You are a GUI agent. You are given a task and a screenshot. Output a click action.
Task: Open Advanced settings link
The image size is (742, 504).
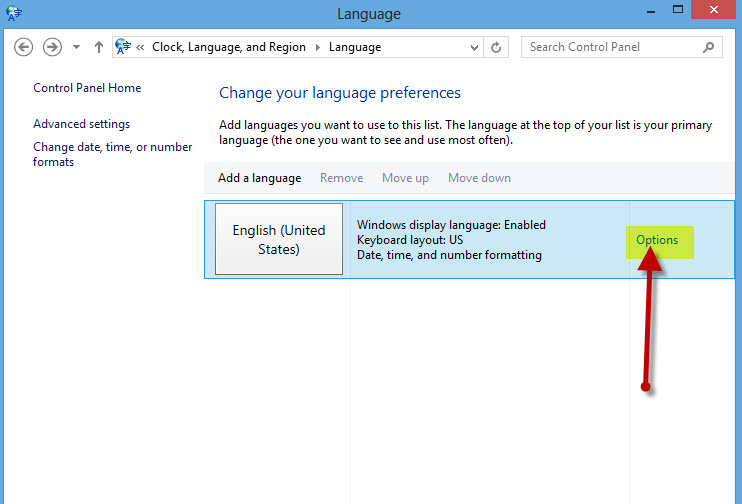[x=81, y=124]
